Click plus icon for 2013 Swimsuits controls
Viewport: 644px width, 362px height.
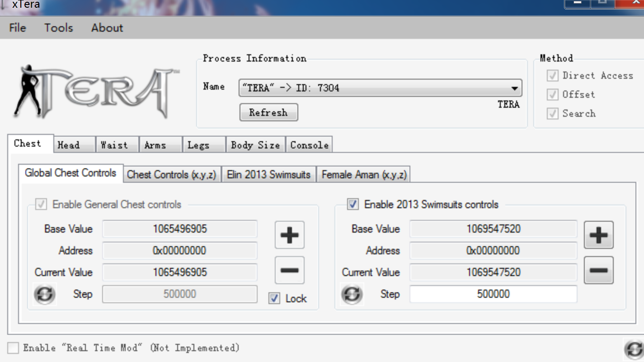click(598, 235)
